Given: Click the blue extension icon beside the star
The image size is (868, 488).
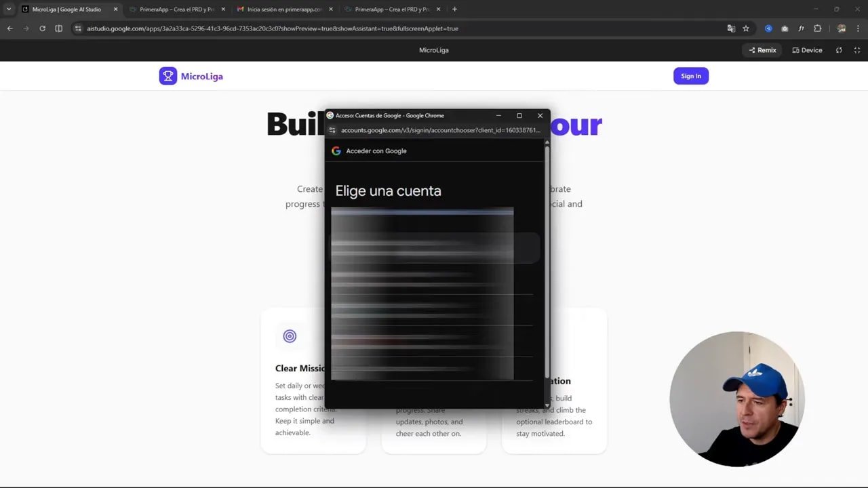Looking at the screenshot, I should pyautogui.click(x=768, y=28).
